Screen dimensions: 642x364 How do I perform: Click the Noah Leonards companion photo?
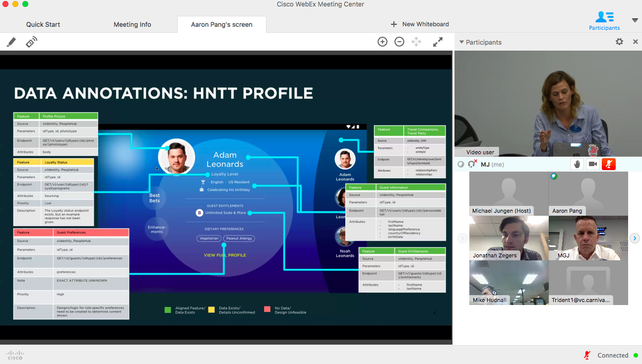(345, 237)
